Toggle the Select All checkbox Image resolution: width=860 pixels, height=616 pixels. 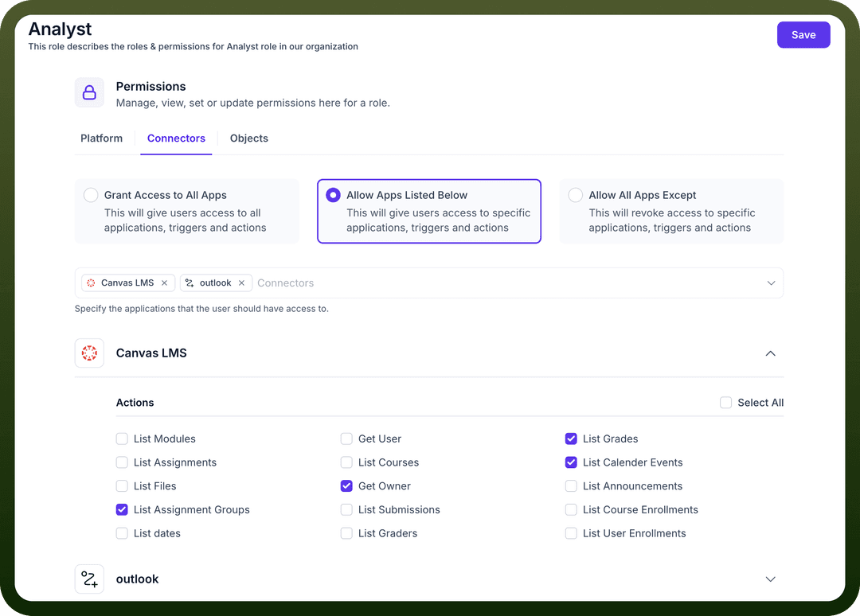tap(725, 403)
